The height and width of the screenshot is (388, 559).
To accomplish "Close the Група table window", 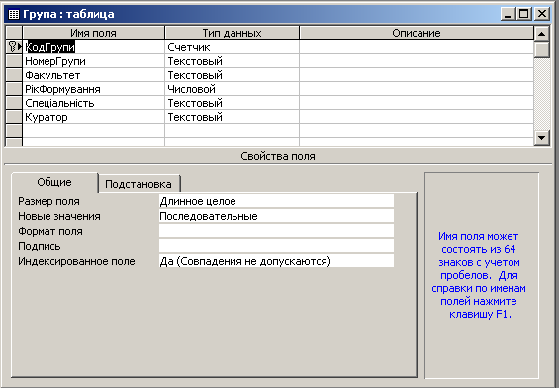I will pos(542,14).
